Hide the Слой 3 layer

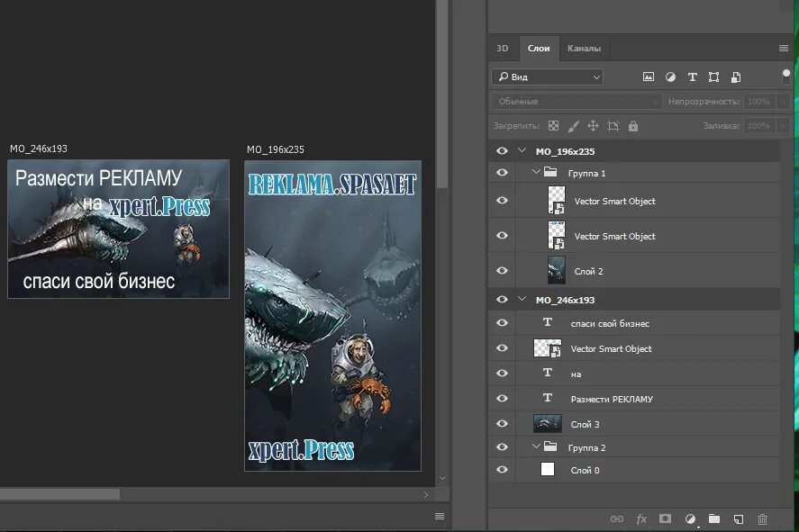click(x=502, y=424)
